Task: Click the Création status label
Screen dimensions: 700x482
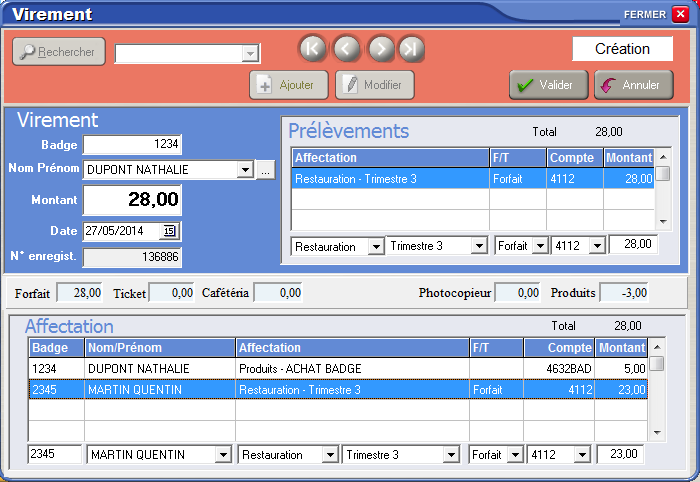Action: tap(622, 49)
